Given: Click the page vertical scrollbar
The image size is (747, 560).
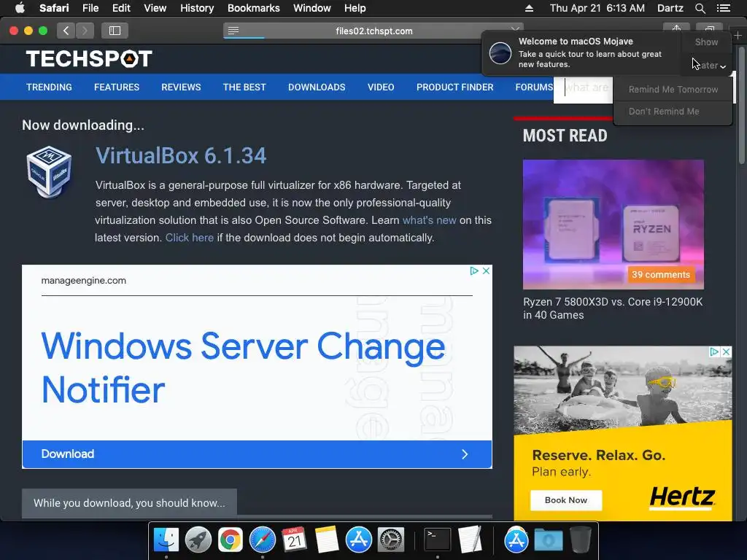Looking at the screenshot, I should coord(741,105).
